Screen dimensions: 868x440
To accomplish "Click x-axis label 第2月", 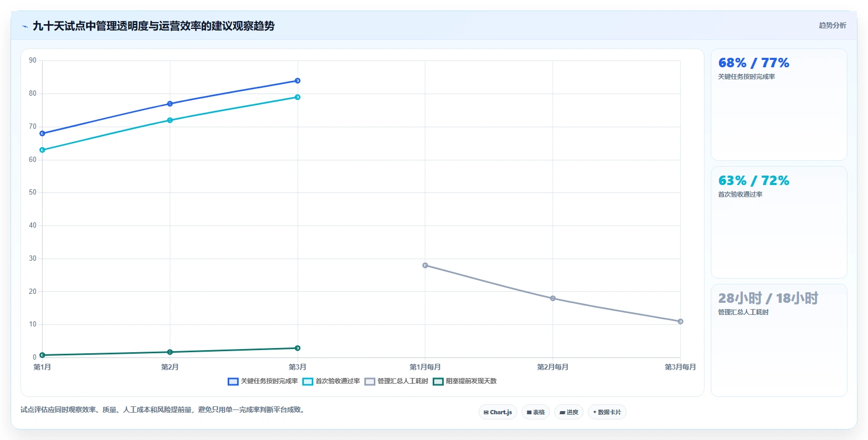I will tap(170, 367).
